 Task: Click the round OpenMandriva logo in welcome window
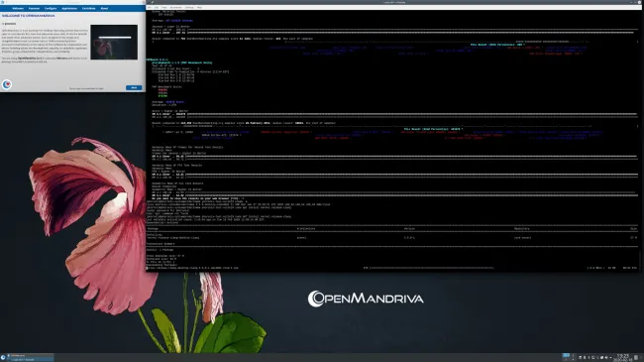point(7,84)
